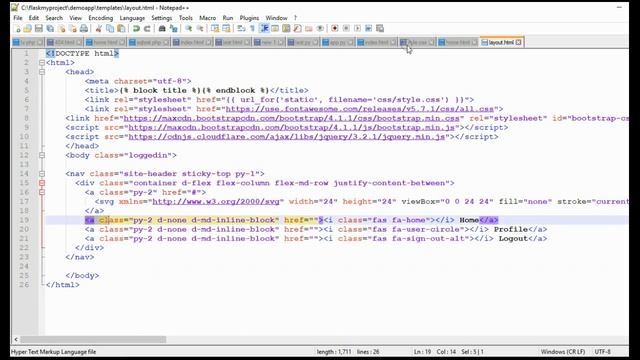Toggle word wrap in the toolbar
Image resolution: width=640 pixels, height=360 pixels.
241,29
